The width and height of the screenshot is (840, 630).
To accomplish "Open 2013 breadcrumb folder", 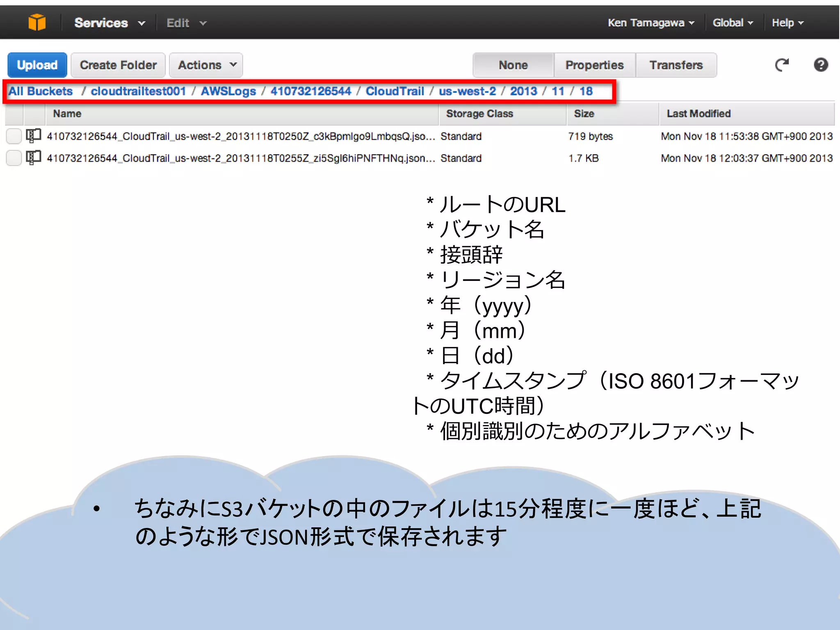I will tap(523, 91).
